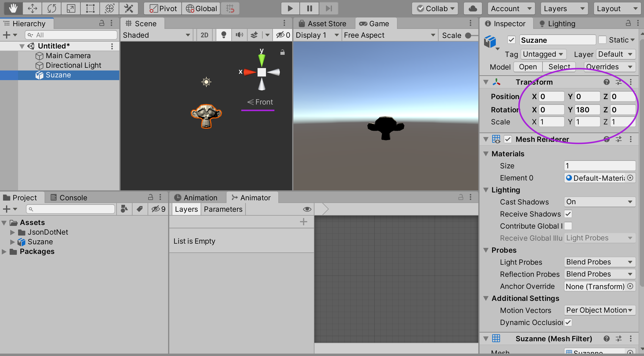Disable the Dynamic Occlusion checkbox
This screenshot has height=356, width=644.
point(568,322)
